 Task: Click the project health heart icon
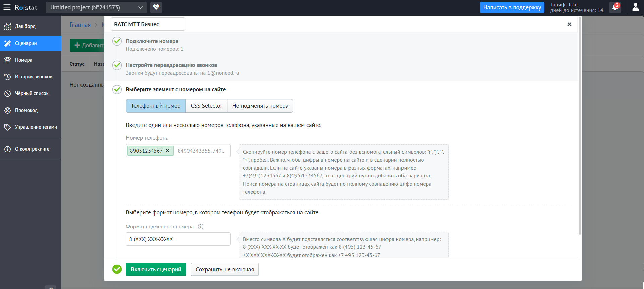pos(156,7)
